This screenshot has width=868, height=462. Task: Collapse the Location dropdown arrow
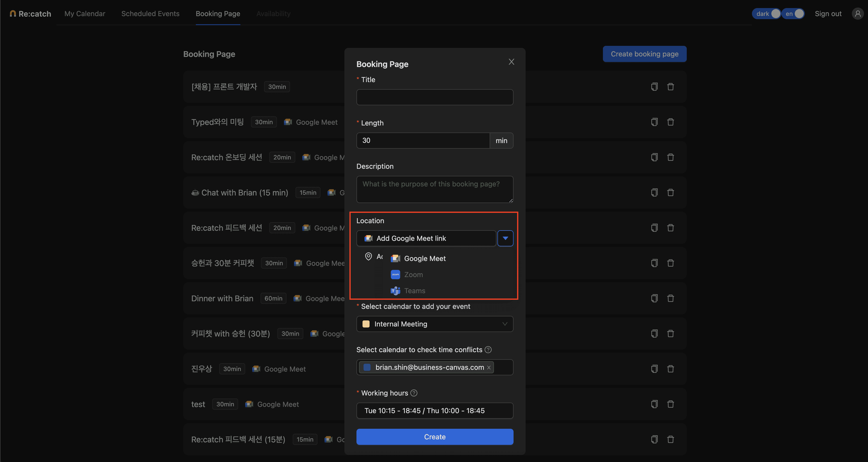coord(505,238)
